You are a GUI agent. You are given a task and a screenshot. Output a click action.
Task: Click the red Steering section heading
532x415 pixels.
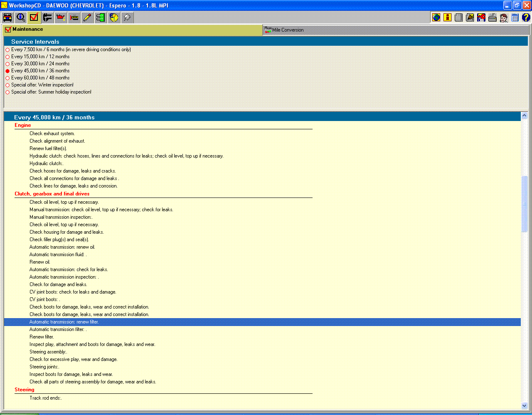[x=24, y=390]
